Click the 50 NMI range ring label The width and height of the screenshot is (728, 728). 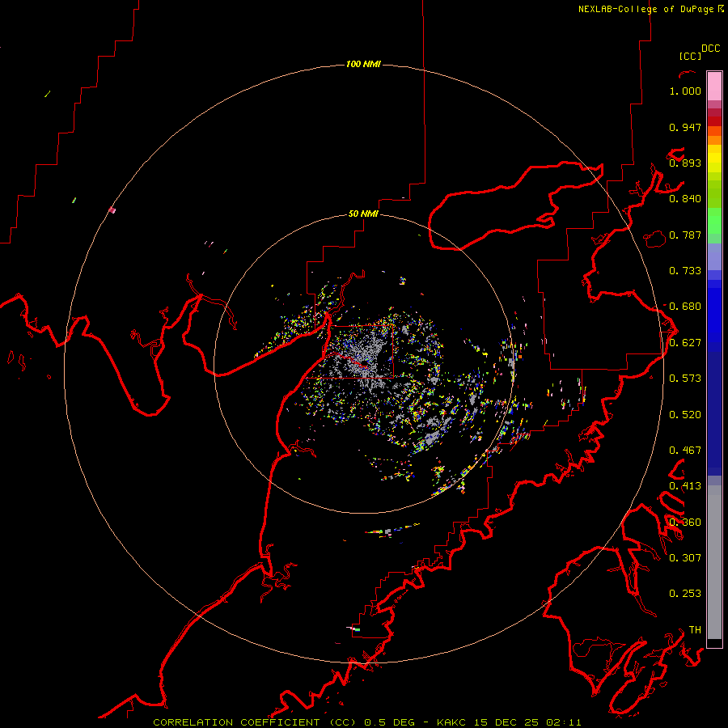click(363, 214)
